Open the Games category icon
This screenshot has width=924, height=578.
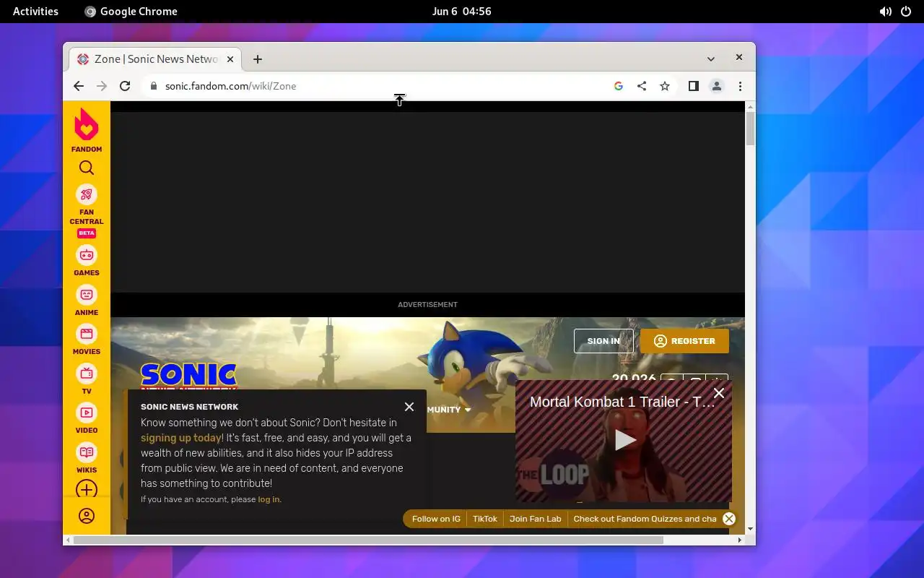click(x=87, y=255)
